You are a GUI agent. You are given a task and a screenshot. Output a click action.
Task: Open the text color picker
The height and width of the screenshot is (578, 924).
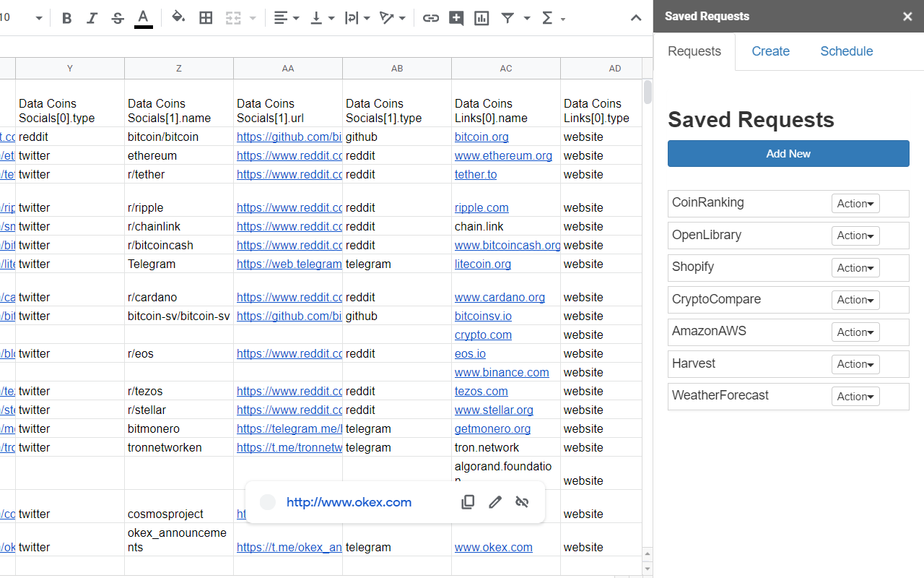(x=144, y=18)
